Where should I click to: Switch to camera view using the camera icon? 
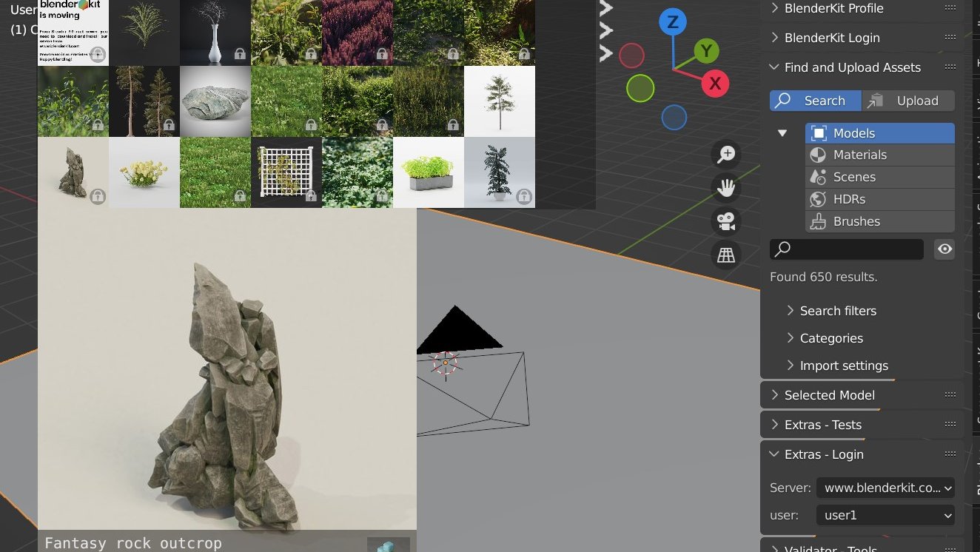point(725,221)
